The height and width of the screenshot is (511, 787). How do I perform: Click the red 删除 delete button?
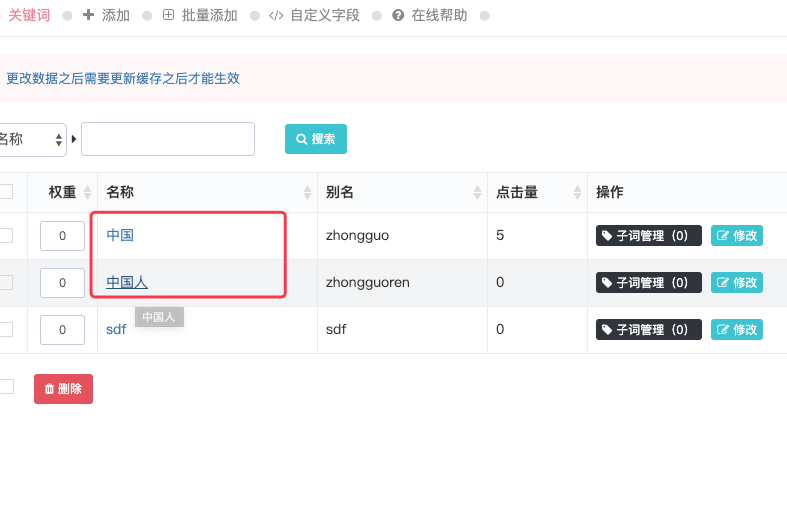coord(63,389)
